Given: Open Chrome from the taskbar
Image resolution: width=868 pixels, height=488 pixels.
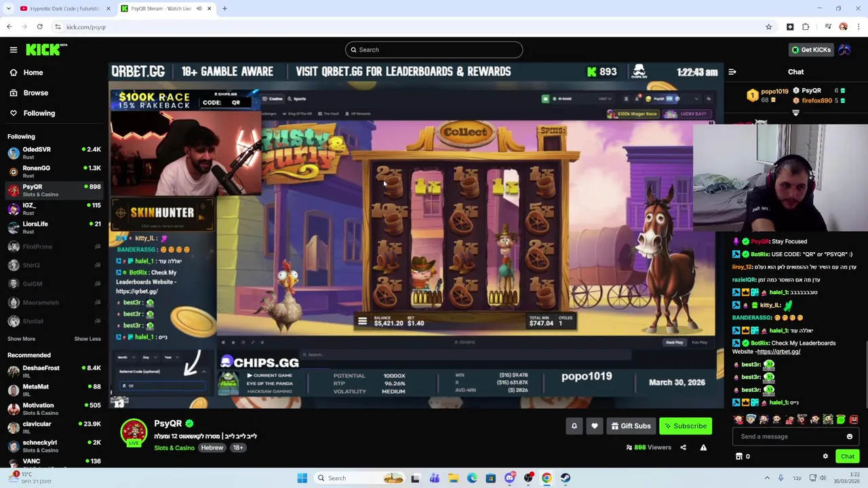Looking at the screenshot, I should coord(547,478).
